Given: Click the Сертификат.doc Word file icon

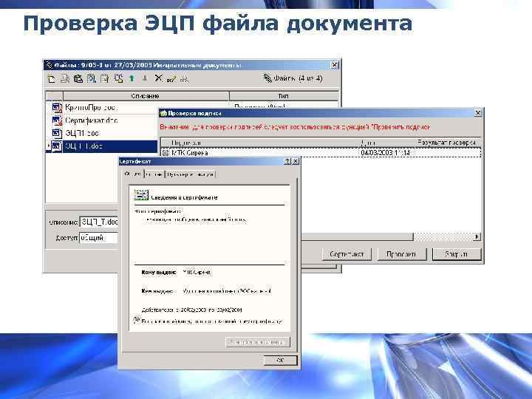Looking at the screenshot, I should [x=57, y=120].
